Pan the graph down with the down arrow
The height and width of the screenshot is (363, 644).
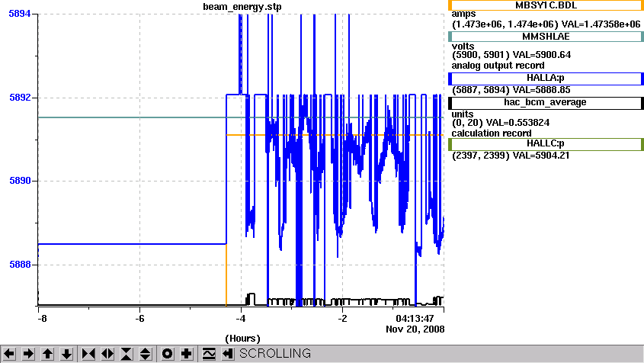(66, 354)
